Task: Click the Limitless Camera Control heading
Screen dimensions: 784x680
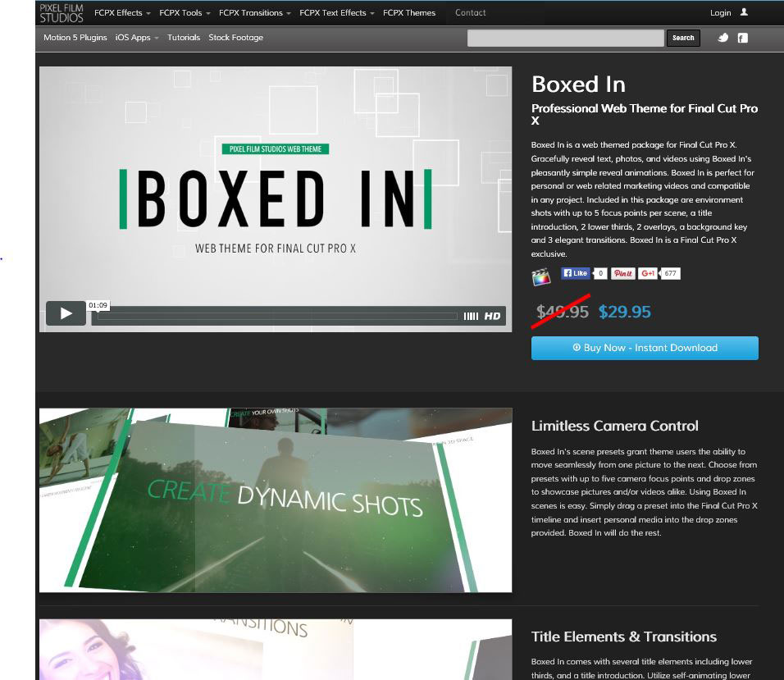Action: [614, 426]
